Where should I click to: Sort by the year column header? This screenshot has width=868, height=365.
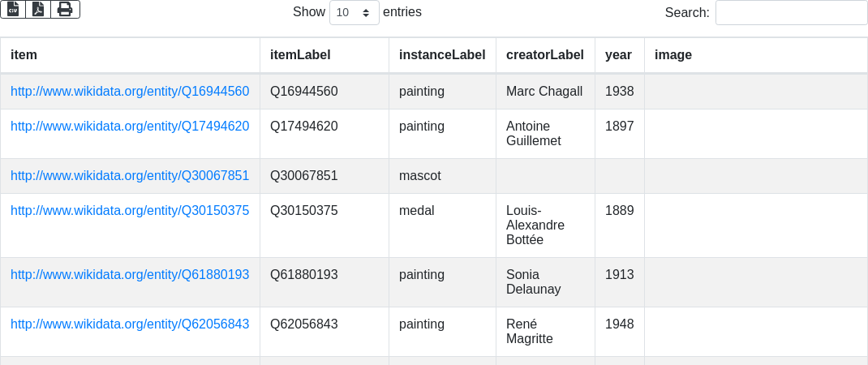(619, 55)
